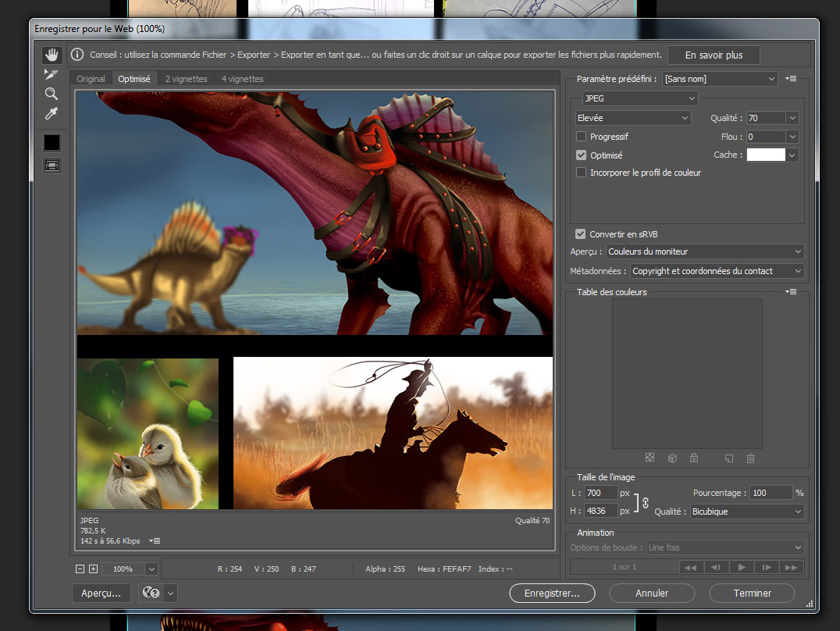
Task: Click the zoom in plus icon
Action: point(93,569)
